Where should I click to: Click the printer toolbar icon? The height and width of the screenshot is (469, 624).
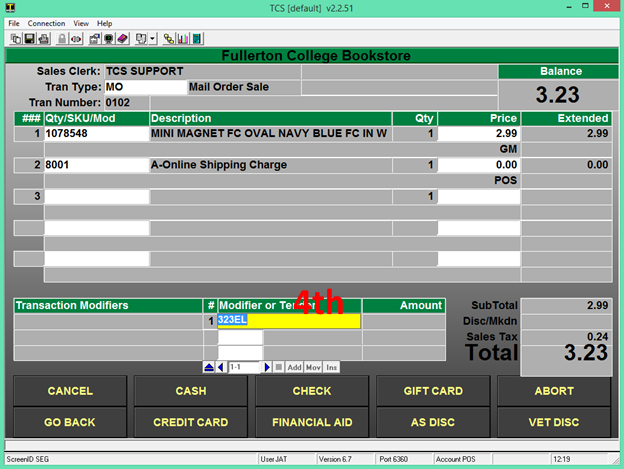pos(43,39)
